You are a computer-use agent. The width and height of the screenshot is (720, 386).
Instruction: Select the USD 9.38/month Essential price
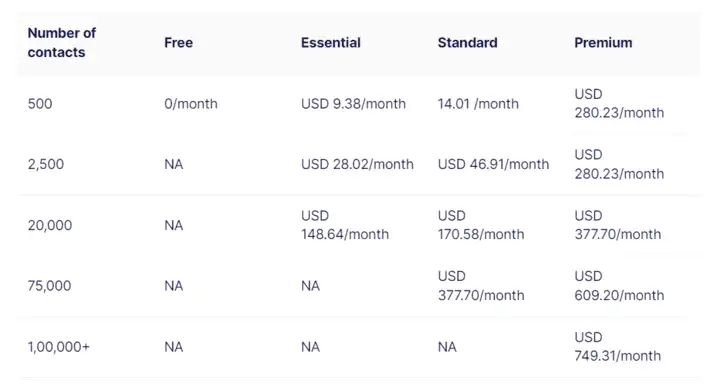click(x=353, y=104)
